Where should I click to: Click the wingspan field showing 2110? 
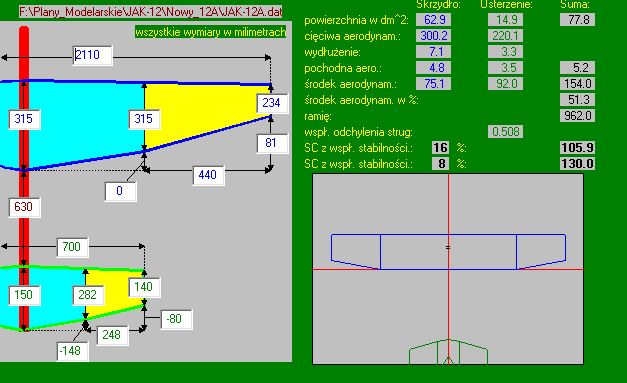pos(93,55)
